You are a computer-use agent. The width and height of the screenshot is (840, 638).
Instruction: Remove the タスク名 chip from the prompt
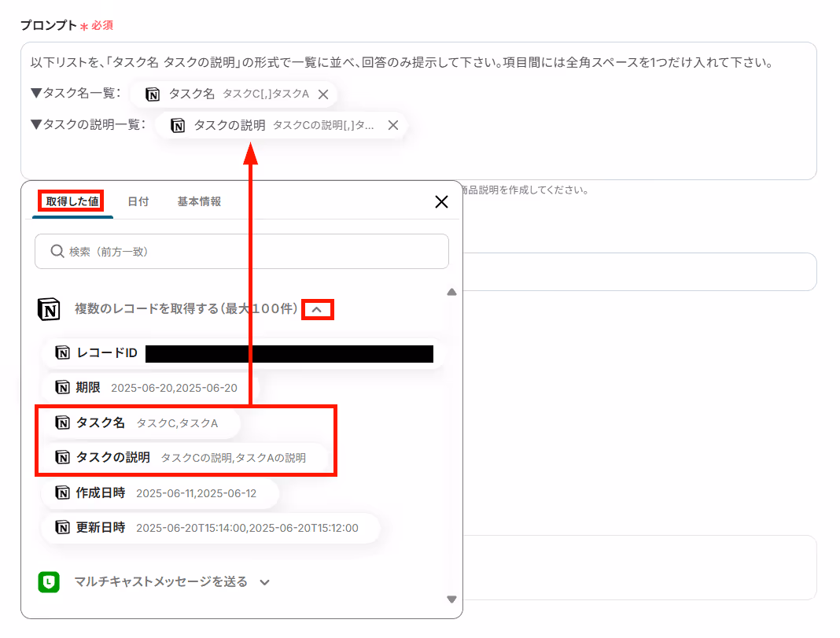coord(323,94)
